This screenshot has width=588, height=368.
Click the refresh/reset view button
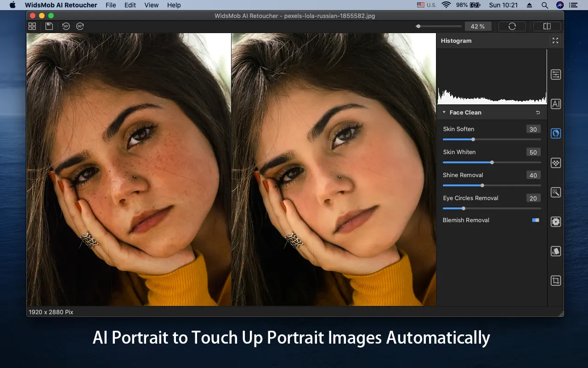[x=512, y=26]
